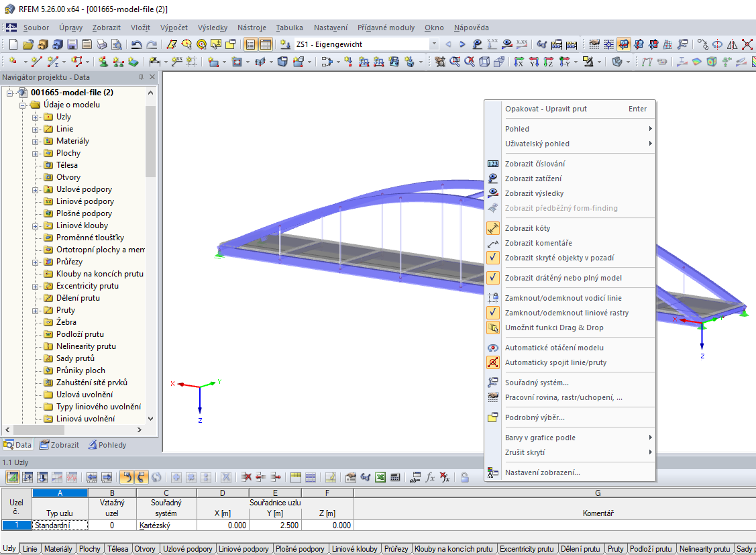Image resolution: width=756 pixels, height=555 pixels.
Task: Open the ZS1 - Eigengewicht load case dropdown
Action: tap(434, 44)
